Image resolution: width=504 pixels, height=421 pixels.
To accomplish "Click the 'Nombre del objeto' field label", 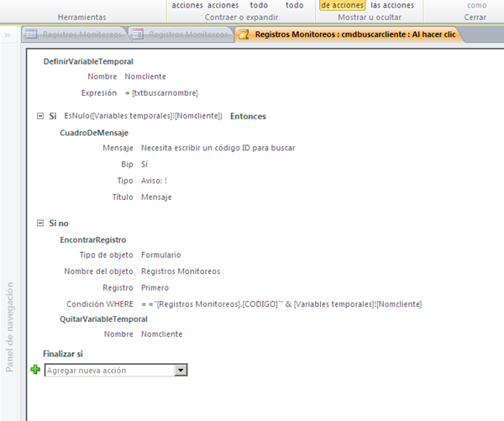I will [98, 271].
